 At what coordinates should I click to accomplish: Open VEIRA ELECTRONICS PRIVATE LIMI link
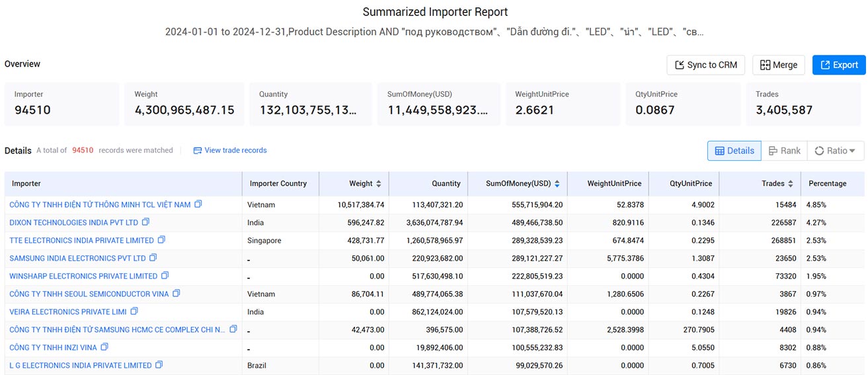(x=68, y=312)
